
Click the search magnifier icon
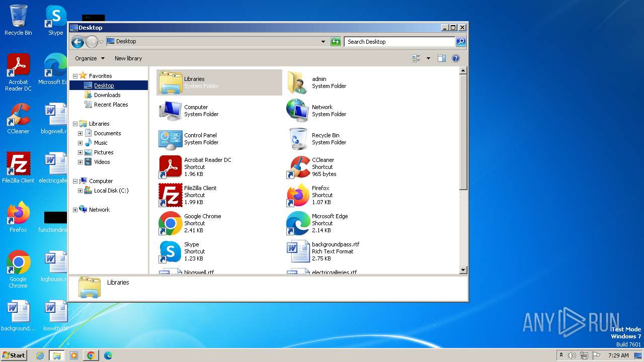(x=460, y=42)
